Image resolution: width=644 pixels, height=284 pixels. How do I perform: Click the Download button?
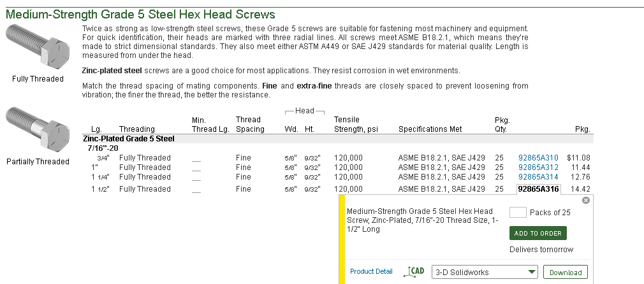[565, 273]
